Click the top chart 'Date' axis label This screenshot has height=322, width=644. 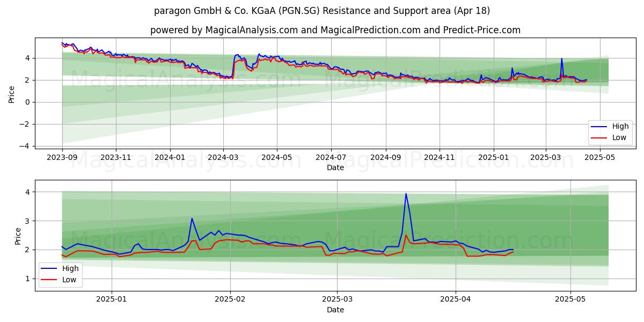pyautogui.click(x=335, y=168)
